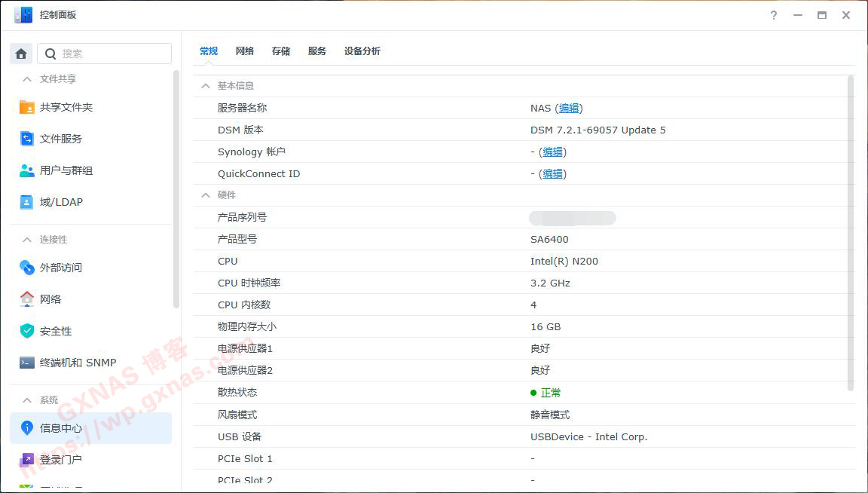Open 外部访问 external access icon

pos(27,268)
